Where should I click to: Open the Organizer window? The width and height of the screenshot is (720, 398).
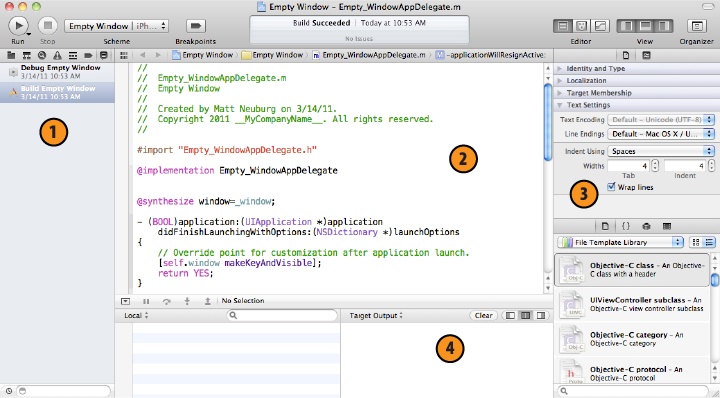tap(697, 26)
